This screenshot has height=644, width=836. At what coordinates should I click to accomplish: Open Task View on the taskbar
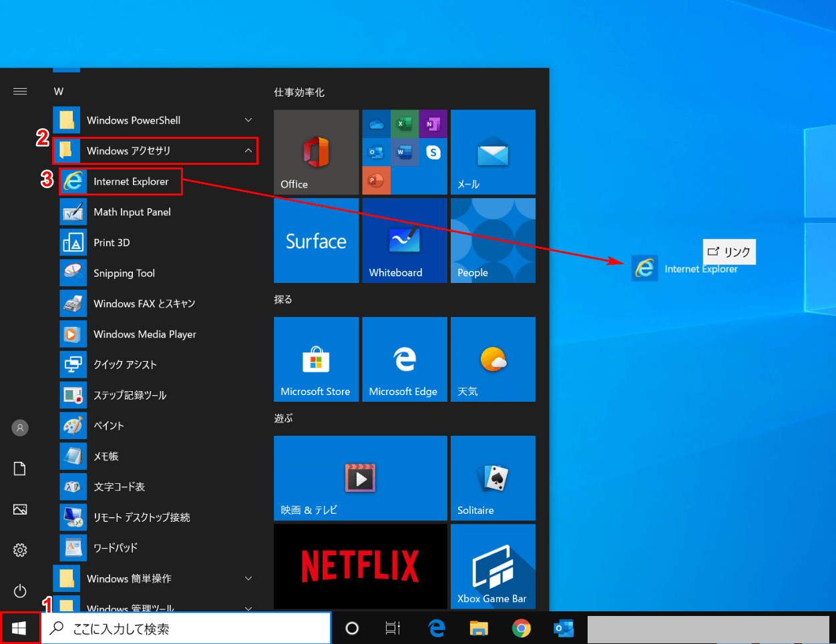coord(393,628)
